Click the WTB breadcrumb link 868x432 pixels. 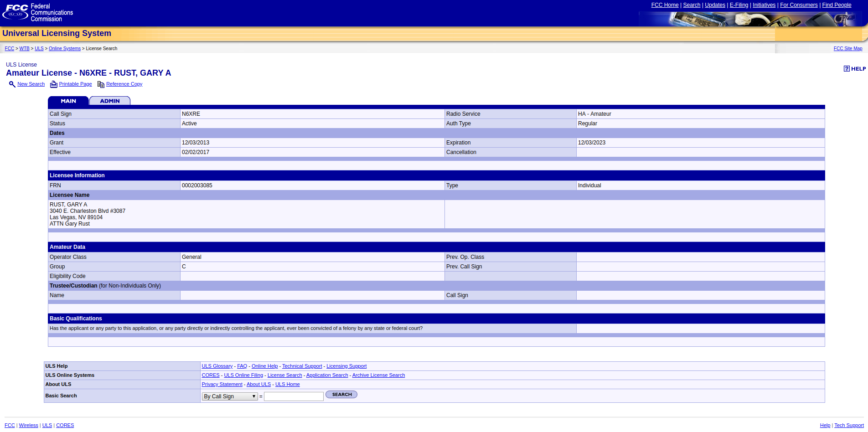coord(24,48)
